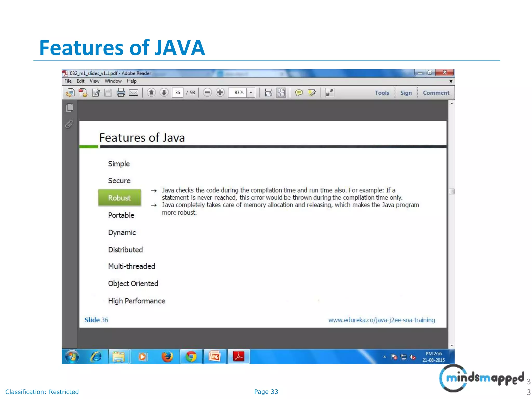This screenshot has height=399, width=532.
Task: Go to previous page up arrow
Action: click(151, 92)
